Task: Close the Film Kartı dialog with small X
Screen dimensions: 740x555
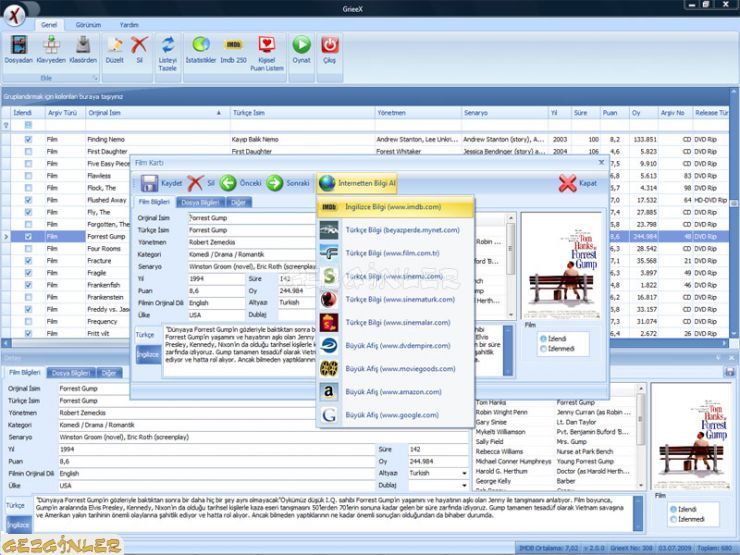Action: tap(601, 162)
